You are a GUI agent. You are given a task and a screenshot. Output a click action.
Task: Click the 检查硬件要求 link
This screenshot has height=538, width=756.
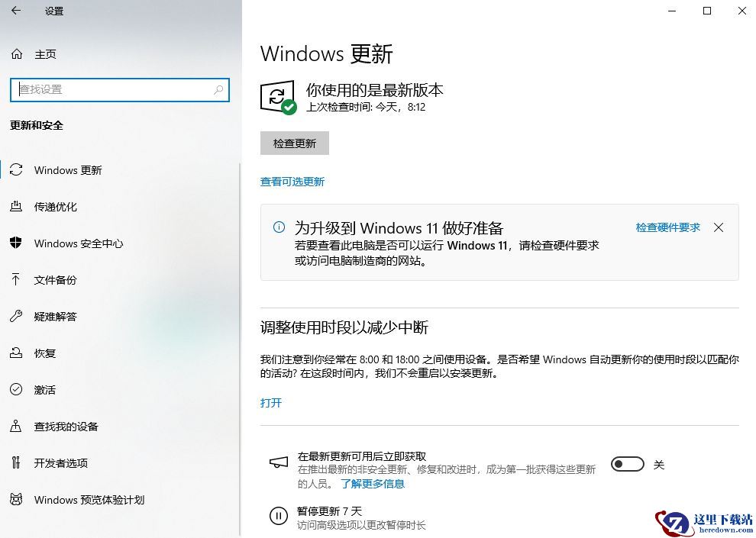pos(667,227)
